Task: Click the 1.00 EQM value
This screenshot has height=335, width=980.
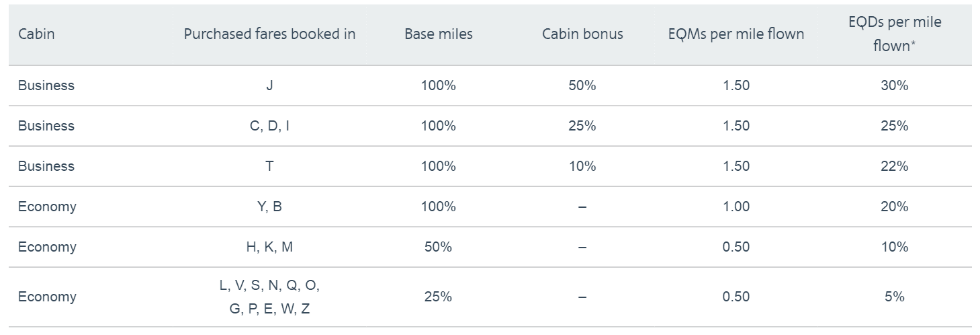Action: pos(736,207)
